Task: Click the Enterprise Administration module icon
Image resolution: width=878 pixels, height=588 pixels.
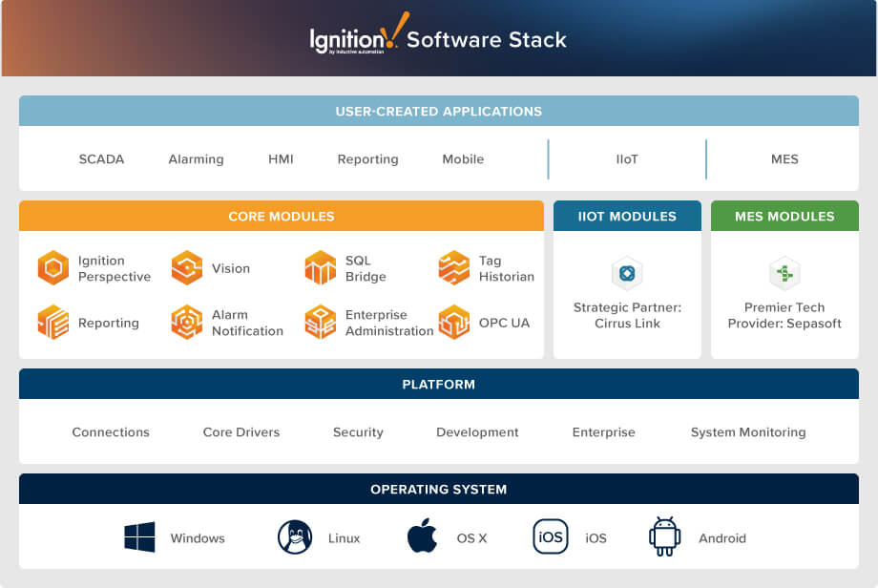Action: [320, 324]
